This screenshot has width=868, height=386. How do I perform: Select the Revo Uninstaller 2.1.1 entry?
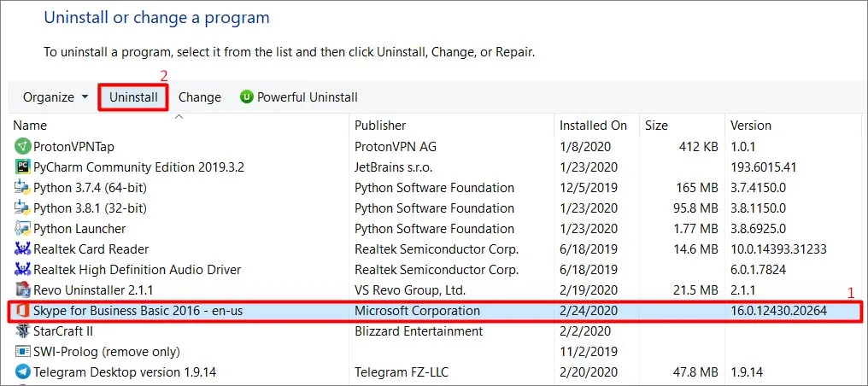tap(94, 289)
